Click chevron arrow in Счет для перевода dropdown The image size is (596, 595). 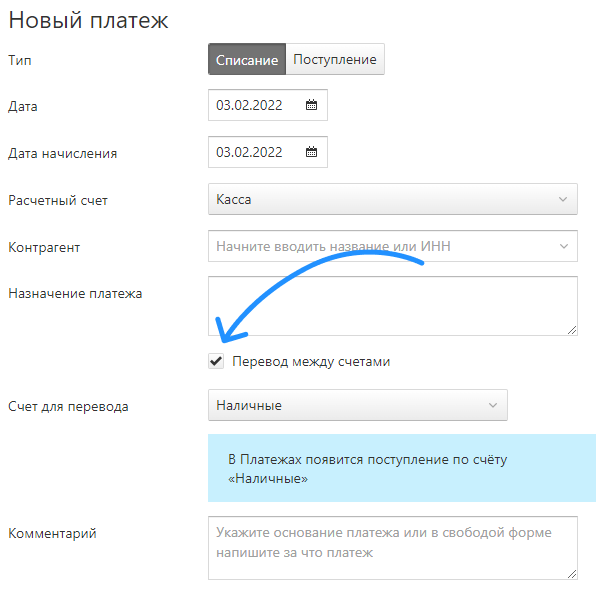tap(493, 405)
